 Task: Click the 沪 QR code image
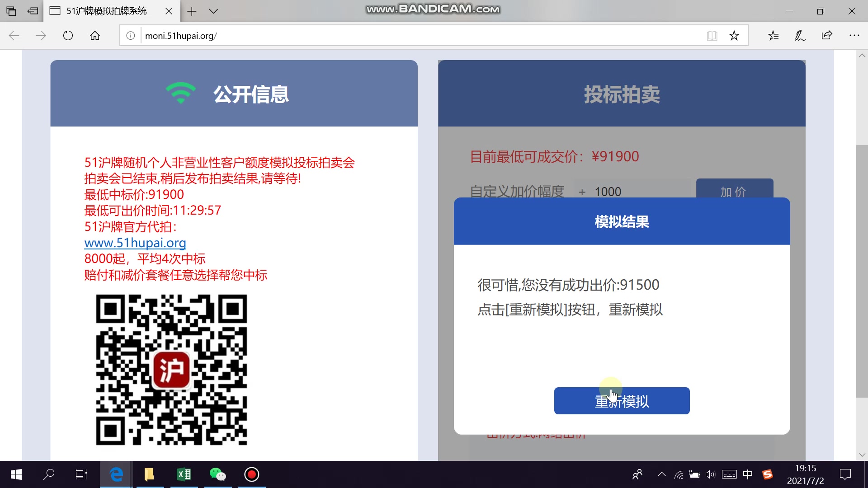[x=171, y=370]
